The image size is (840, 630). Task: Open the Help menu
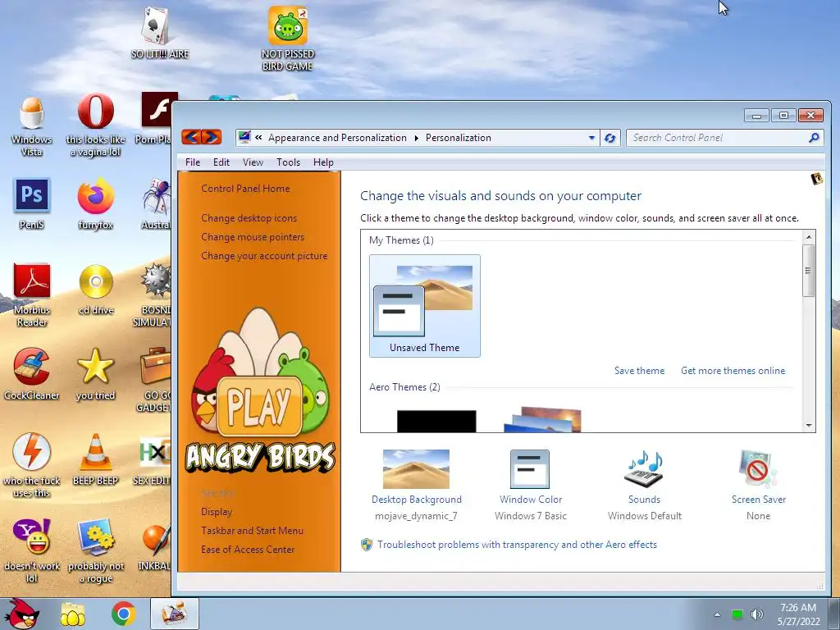click(x=323, y=162)
